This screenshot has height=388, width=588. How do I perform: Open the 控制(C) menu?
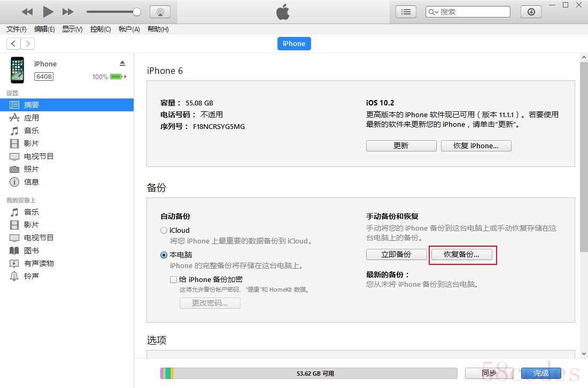(x=100, y=29)
